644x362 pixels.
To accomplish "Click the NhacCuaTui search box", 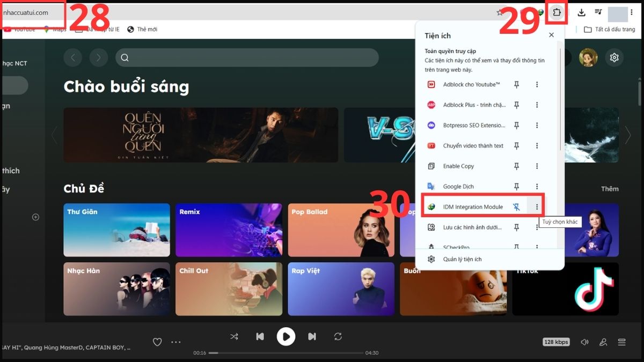I will 247,57.
